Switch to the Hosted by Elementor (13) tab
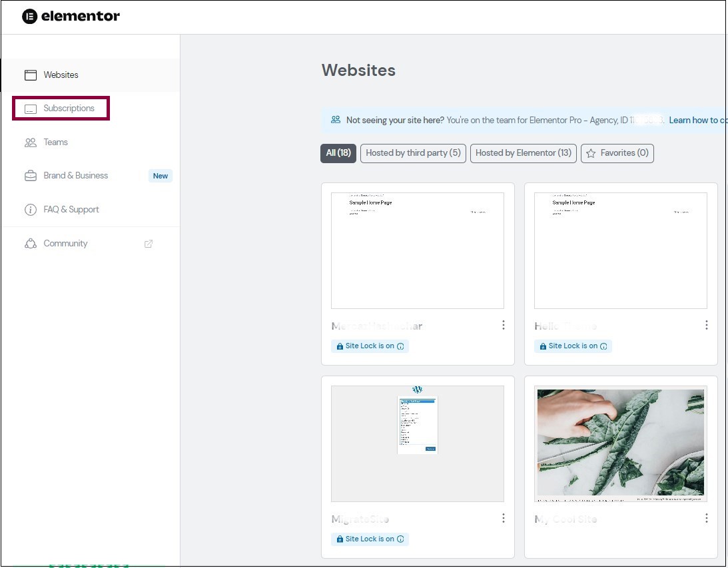 523,153
